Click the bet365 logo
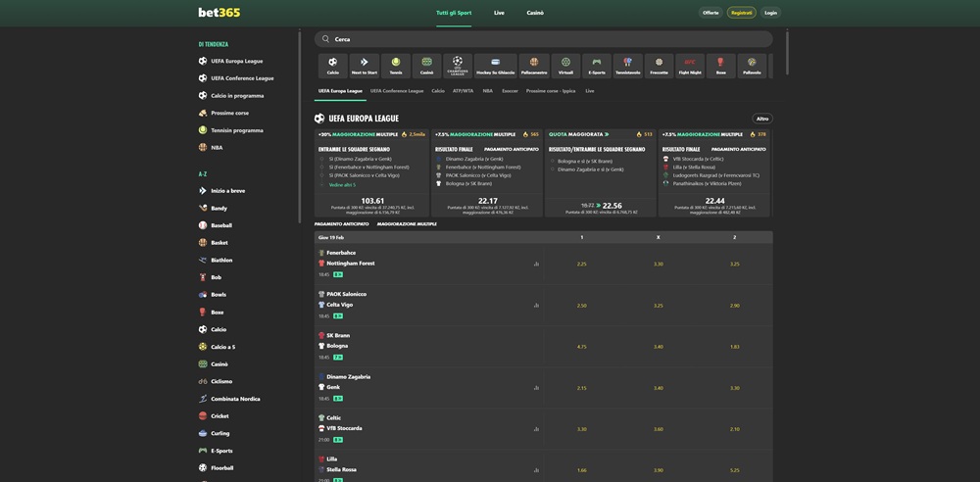This screenshot has height=482, width=980. pyautogui.click(x=219, y=13)
